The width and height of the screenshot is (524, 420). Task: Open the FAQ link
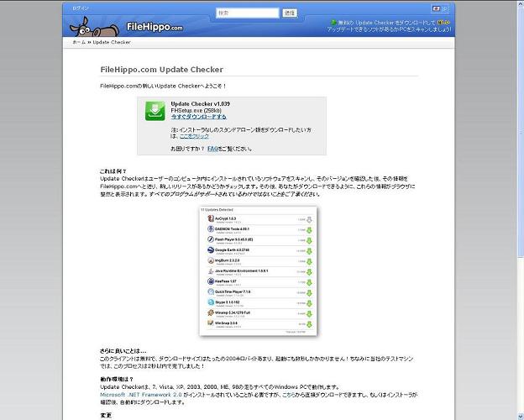[x=212, y=149]
